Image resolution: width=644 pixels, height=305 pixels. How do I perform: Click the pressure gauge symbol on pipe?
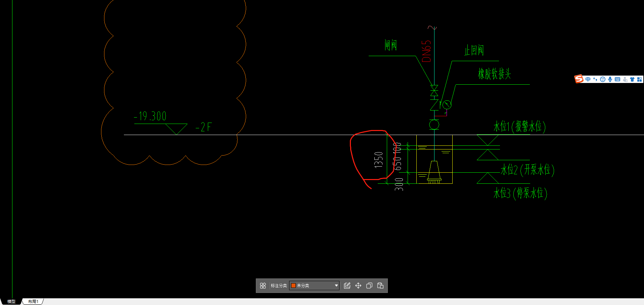447,105
